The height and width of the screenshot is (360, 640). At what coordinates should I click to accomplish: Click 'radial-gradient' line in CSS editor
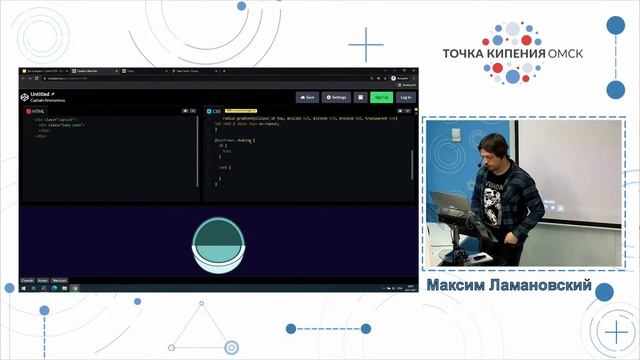[310, 118]
